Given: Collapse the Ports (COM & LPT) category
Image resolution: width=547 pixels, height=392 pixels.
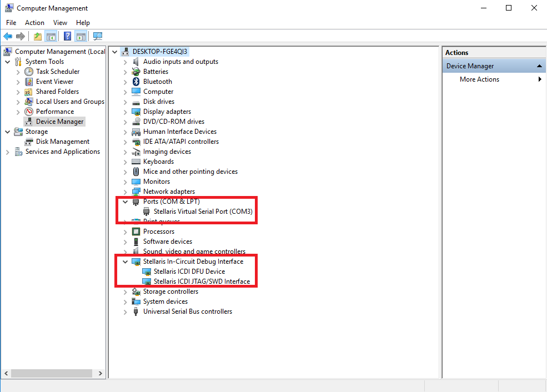Looking at the screenshot, I should coord(126,202).
